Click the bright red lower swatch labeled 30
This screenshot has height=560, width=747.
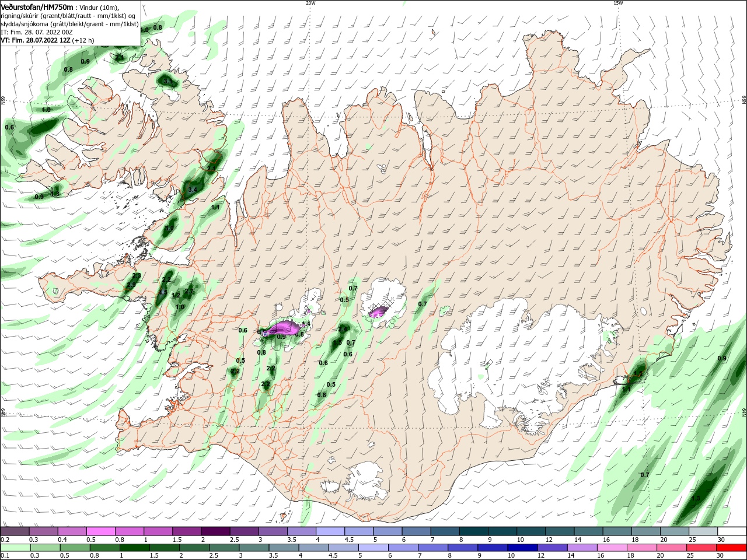[731, 548]
